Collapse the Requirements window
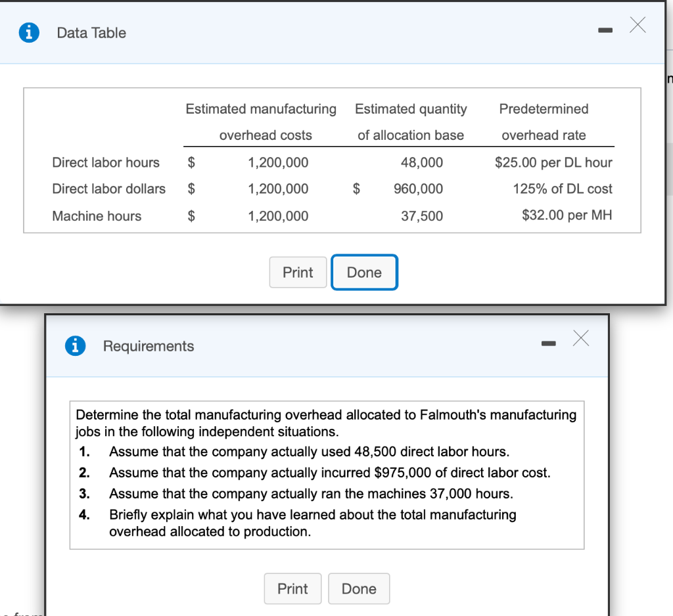Viewport: 673px width, 616px height. coord(548,342)
